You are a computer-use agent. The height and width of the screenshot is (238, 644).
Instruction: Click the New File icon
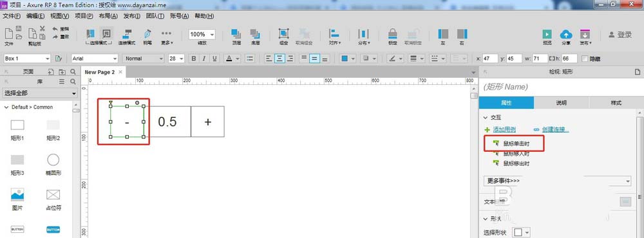[8, 33]
